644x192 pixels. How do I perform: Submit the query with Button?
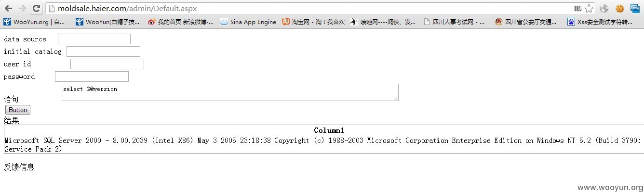pyautogui.click(x=18, y=110)
